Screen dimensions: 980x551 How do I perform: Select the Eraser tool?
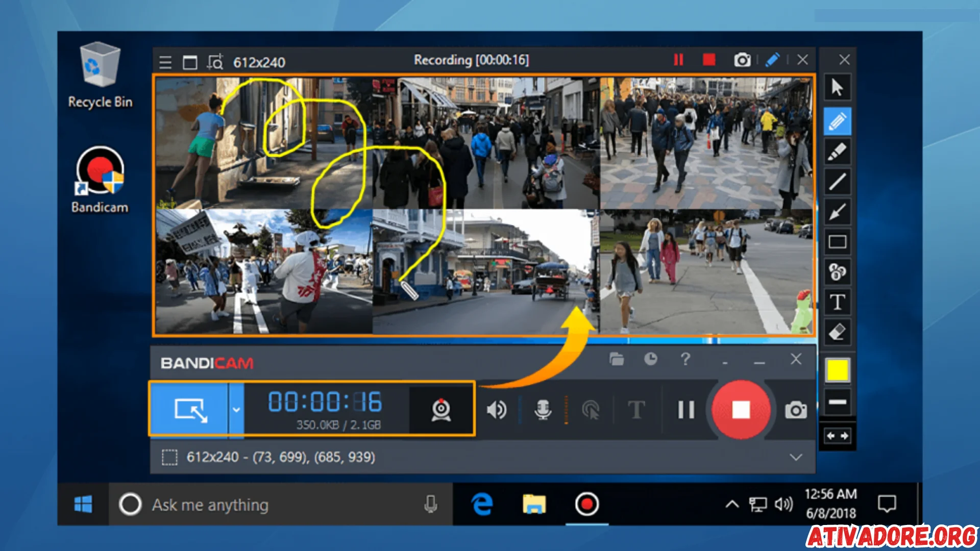click(837, 332)
